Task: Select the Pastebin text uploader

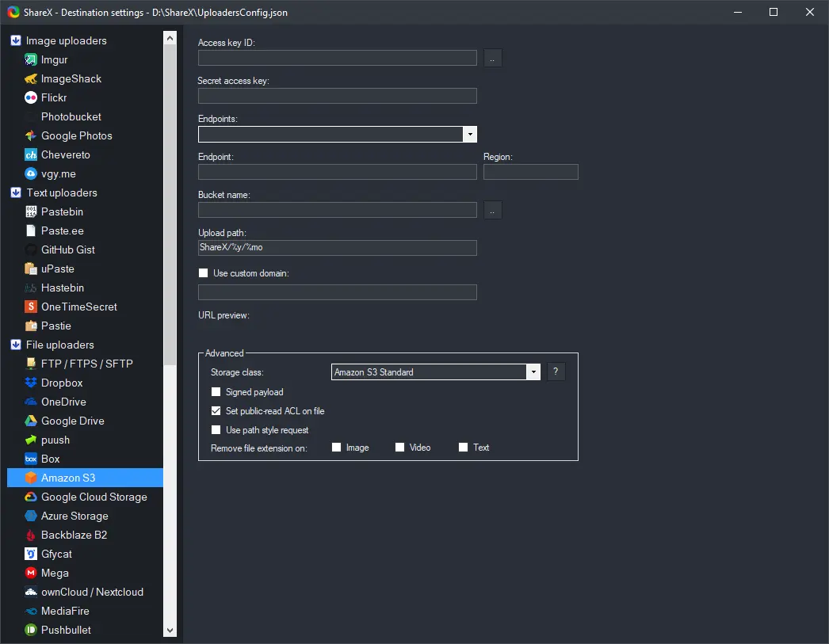Action: [62, 211]
